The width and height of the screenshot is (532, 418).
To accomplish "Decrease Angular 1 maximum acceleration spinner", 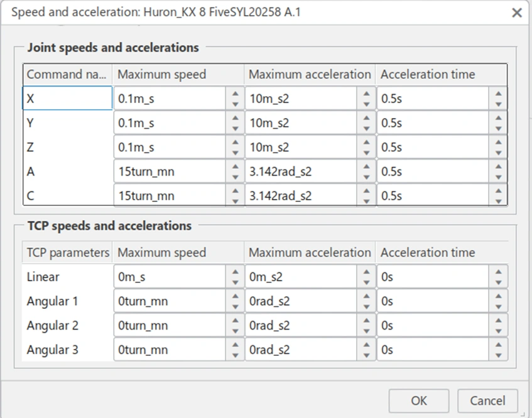I will [367, 307].
